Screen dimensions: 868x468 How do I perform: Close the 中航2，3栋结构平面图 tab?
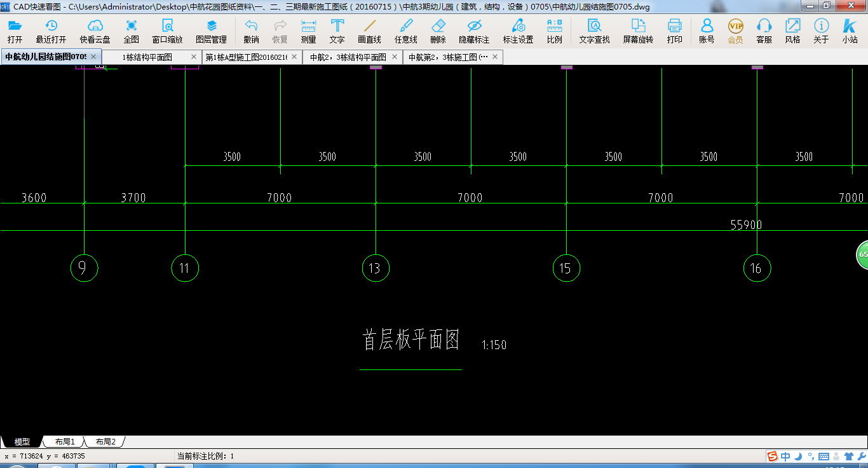point(395,57)
